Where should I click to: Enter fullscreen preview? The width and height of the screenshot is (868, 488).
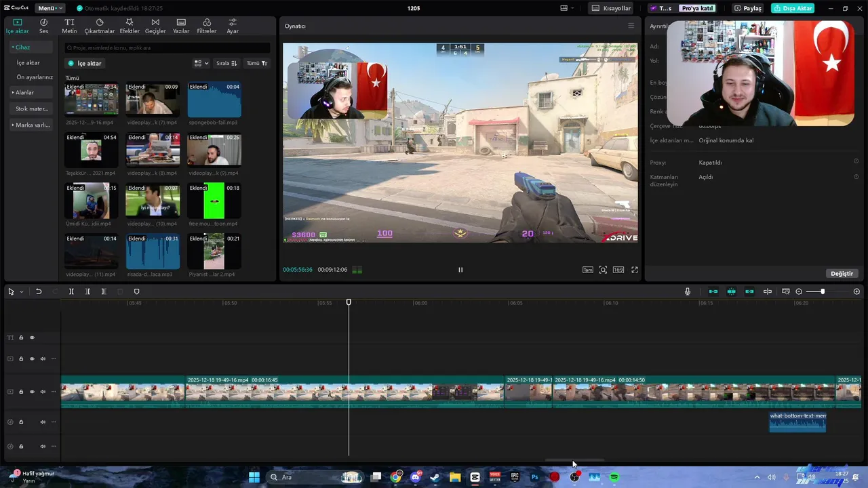click(635, 270)
